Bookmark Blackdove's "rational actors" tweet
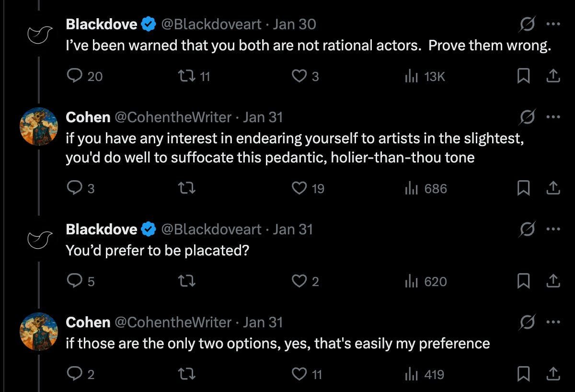The height and width of the screenshot is (392, 575). (x=523, y=76)
